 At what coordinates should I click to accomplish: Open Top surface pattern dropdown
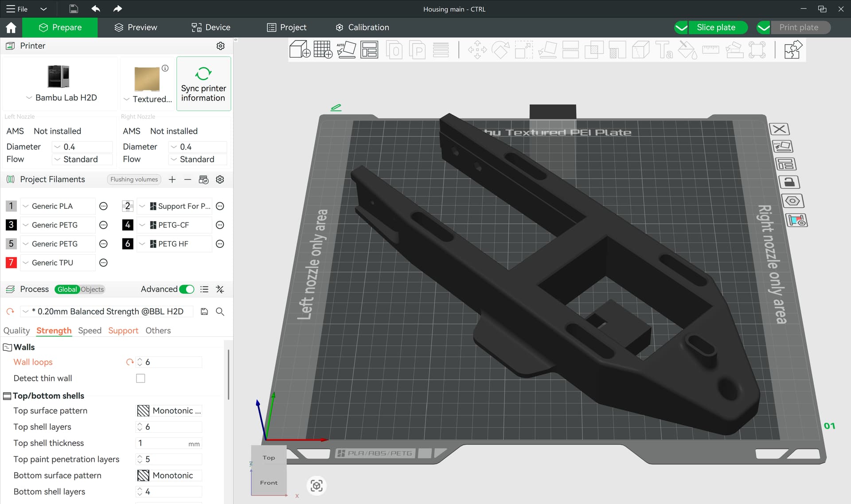click(169, 411)
